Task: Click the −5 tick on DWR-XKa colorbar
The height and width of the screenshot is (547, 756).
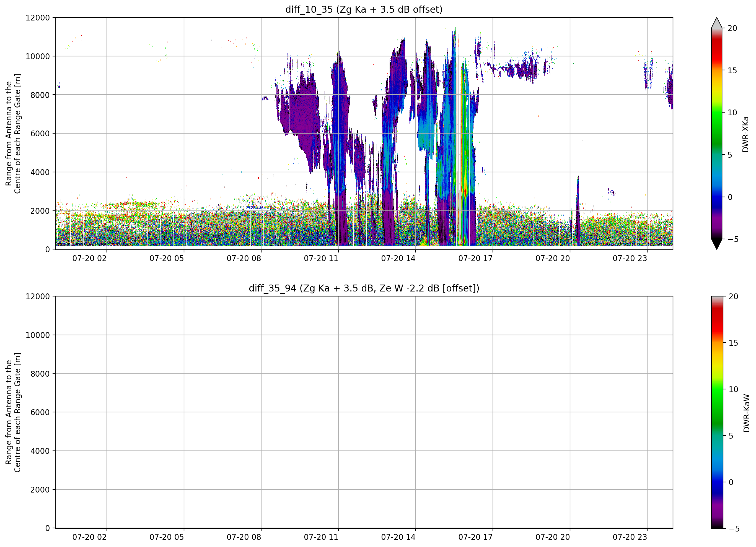Action: click(x=733, y=239)
